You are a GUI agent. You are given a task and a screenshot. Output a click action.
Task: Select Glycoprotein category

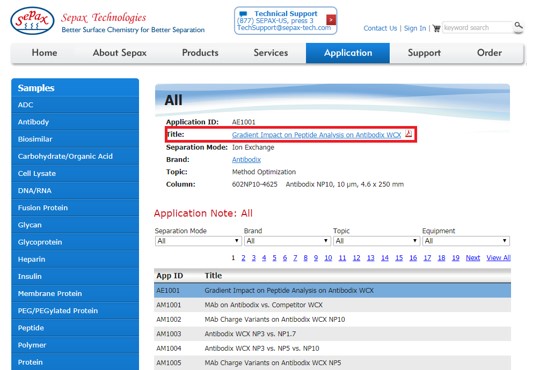point(75,242)
